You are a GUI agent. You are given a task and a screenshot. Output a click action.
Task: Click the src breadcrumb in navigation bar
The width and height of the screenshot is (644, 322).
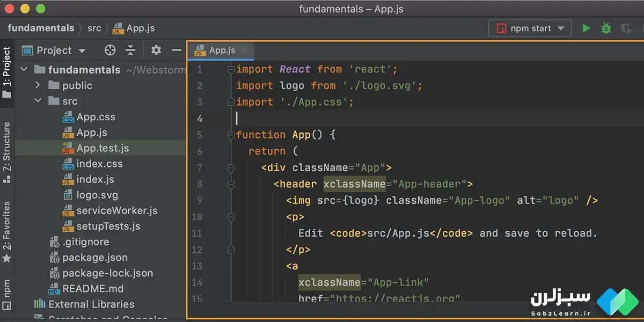94,28
